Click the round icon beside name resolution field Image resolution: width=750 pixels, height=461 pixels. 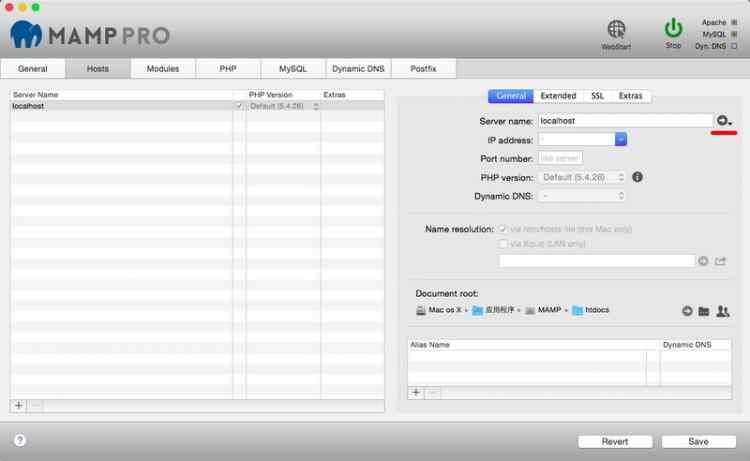(703, 261)
